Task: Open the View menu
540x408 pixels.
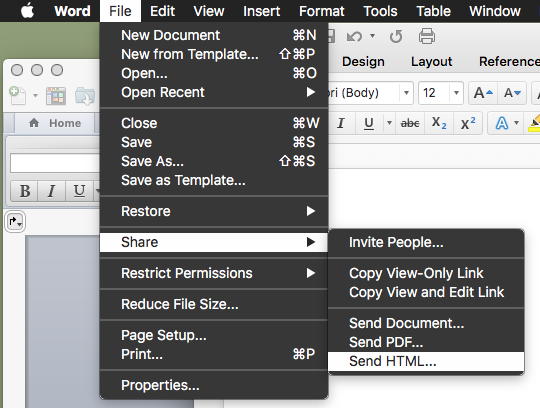Action: [209, 11]
